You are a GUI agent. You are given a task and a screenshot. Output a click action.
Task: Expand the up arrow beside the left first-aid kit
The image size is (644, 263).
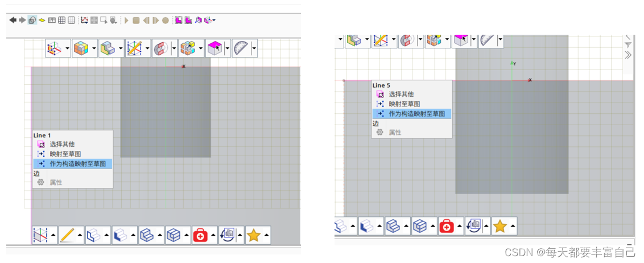tap(213, 235)
